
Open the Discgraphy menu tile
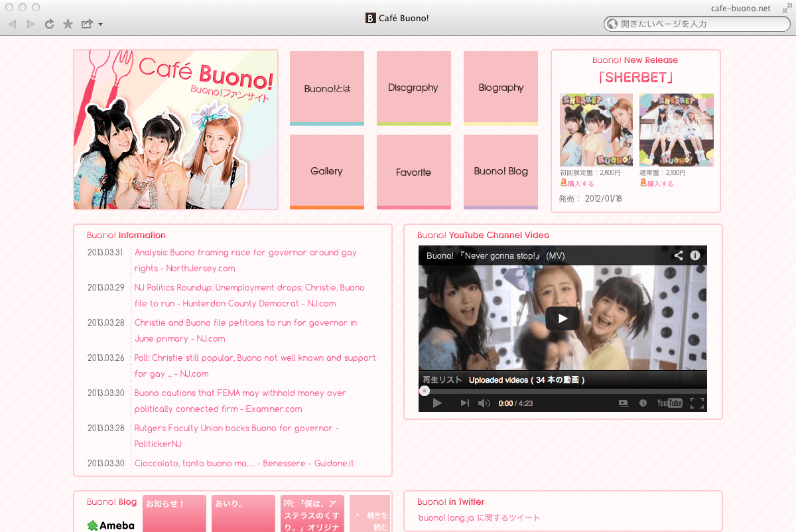click(x=413, y=88)
